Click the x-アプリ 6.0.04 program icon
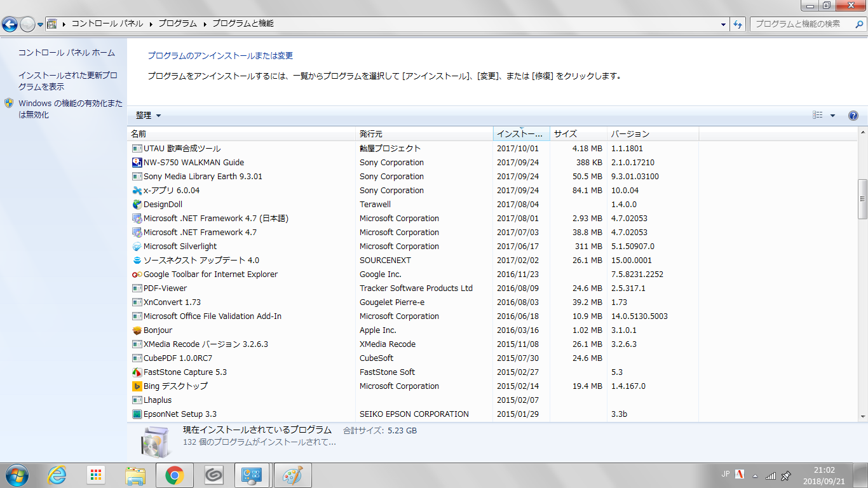 coord(137,191)
